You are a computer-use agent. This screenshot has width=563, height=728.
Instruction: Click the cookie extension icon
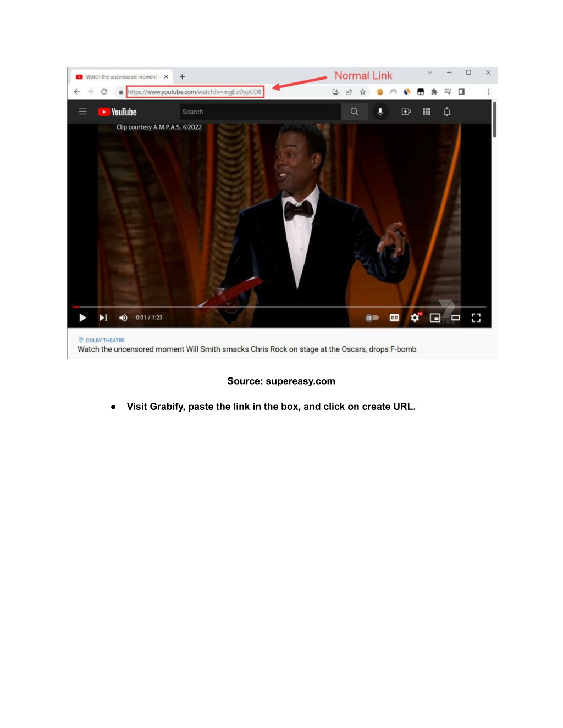379,92
